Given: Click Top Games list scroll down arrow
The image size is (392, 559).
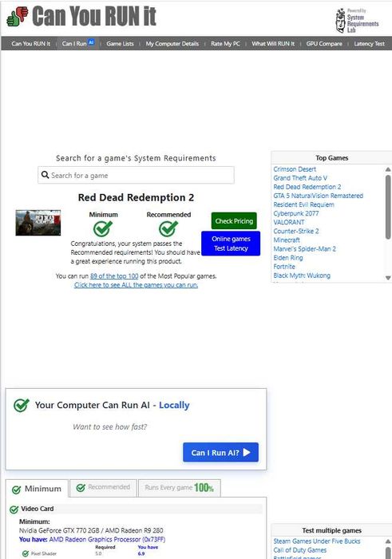Looking at the screenshot, I should (x=388, y=278).
